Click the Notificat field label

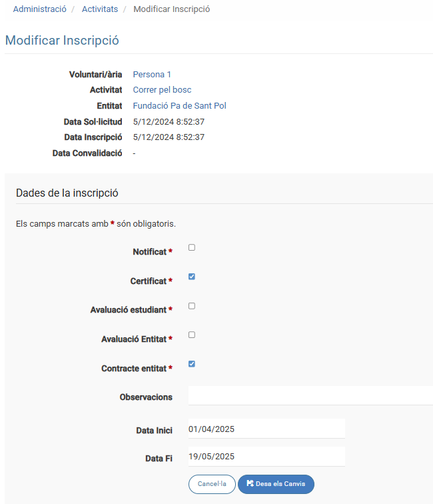(149, 252)
